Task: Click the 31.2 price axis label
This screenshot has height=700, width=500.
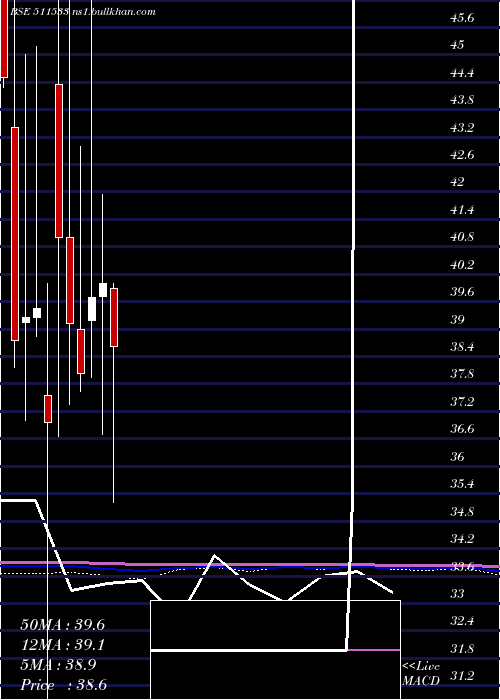Action: tap(462, 676)
